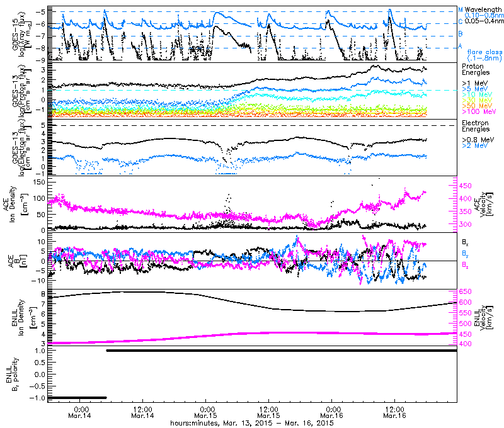Click the magenta ENLIL velocity curve
The width and height of the screenshot is (504, 428).
click(252, 334)
